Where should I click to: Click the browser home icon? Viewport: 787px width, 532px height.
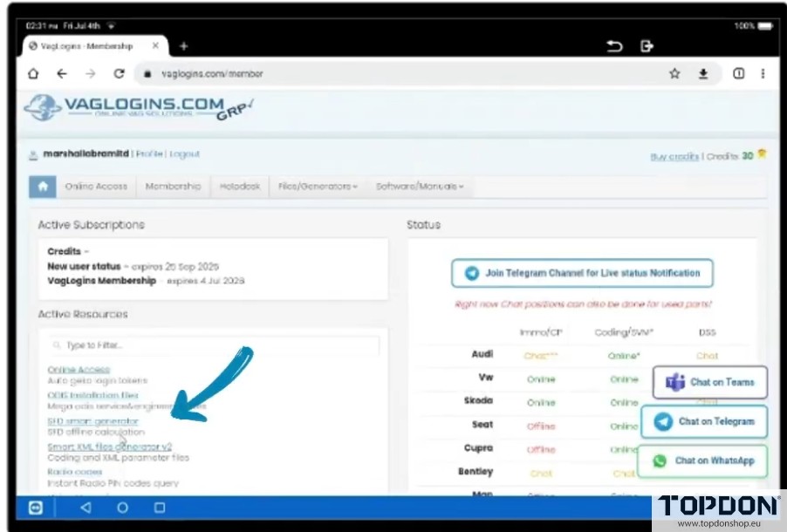tap(33, 74)
